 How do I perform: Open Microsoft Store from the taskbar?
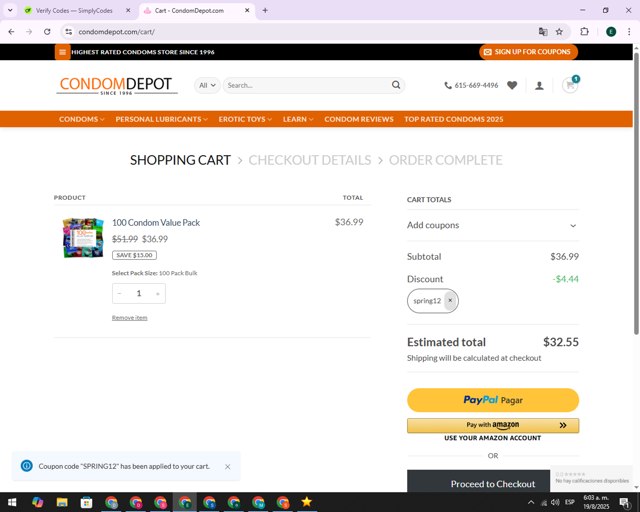pyautogui.click(x=87, y=502)
